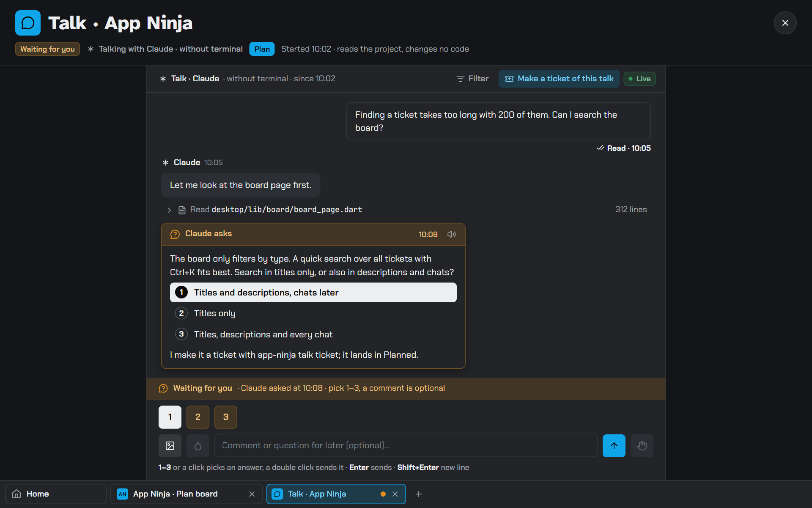Click the blue Talk chat bubble logo
812x508 pixels.
point(28,23)
